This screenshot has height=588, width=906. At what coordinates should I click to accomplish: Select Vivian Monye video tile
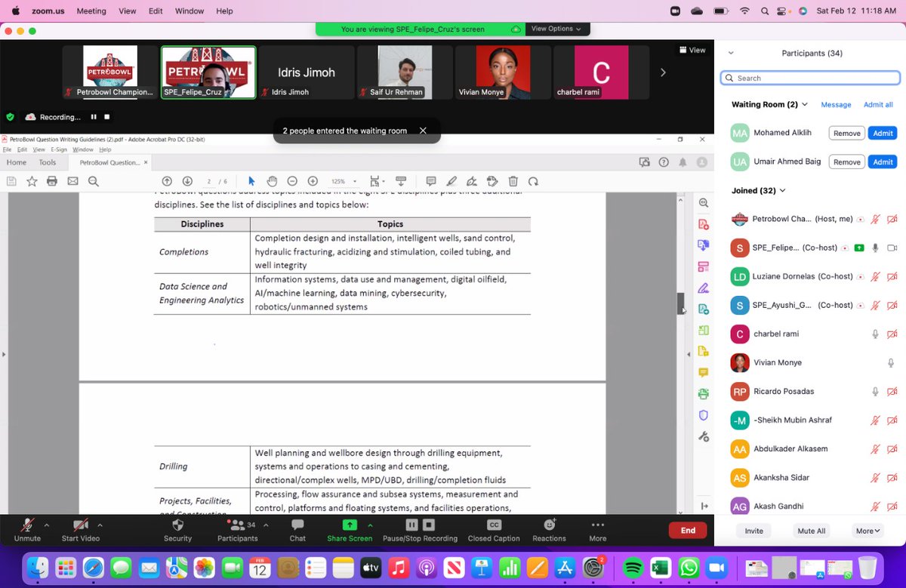pyautogui.click(x=503, y=72)
